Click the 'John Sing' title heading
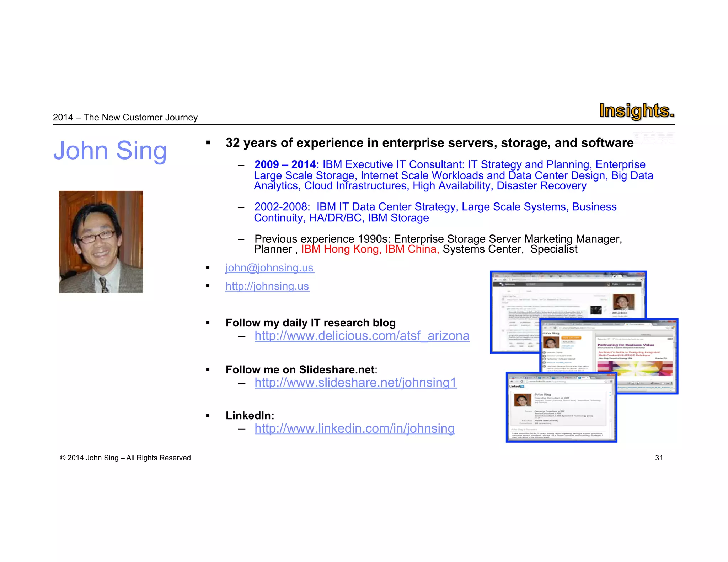This screenshot has height=562, width=728. [x=110, y=151]
